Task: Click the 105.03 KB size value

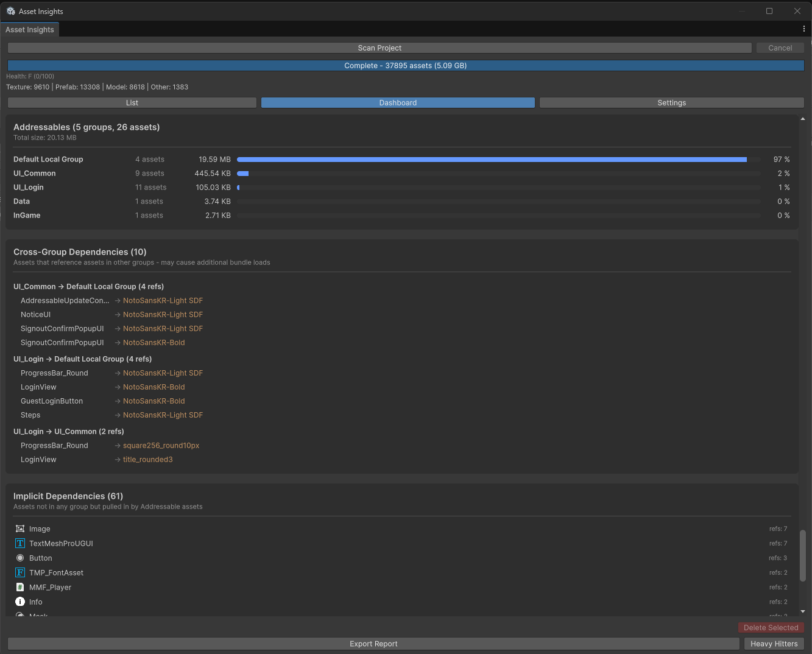Action: click(x=213, y=188)
